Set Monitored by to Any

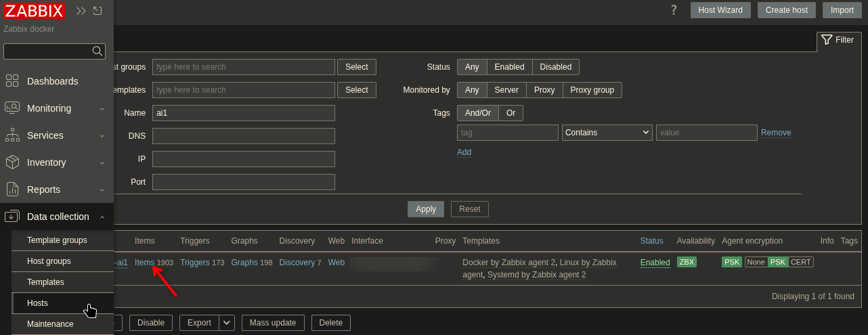(x=472, y=90)
